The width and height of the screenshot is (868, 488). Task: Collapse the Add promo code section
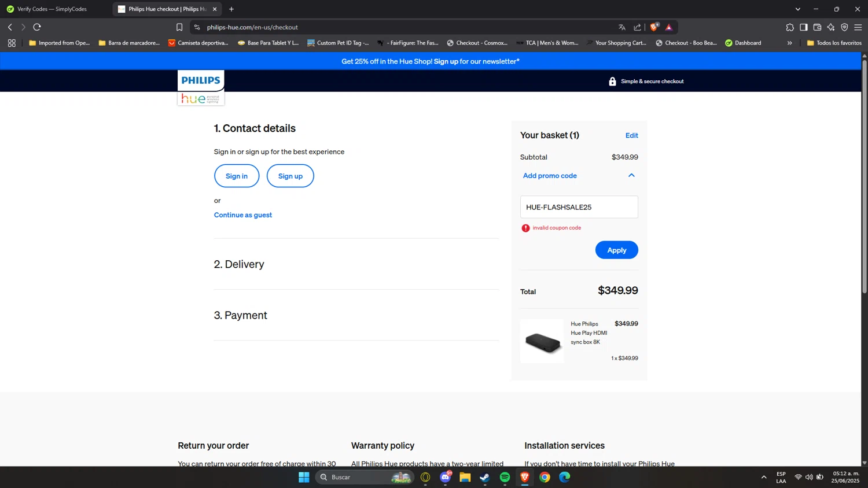coord(631,175)
